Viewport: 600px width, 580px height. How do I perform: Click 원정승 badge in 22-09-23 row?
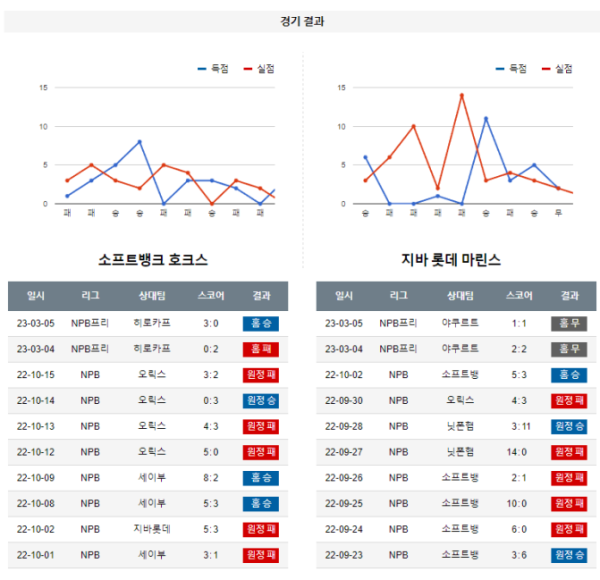(x=569, y=555)
